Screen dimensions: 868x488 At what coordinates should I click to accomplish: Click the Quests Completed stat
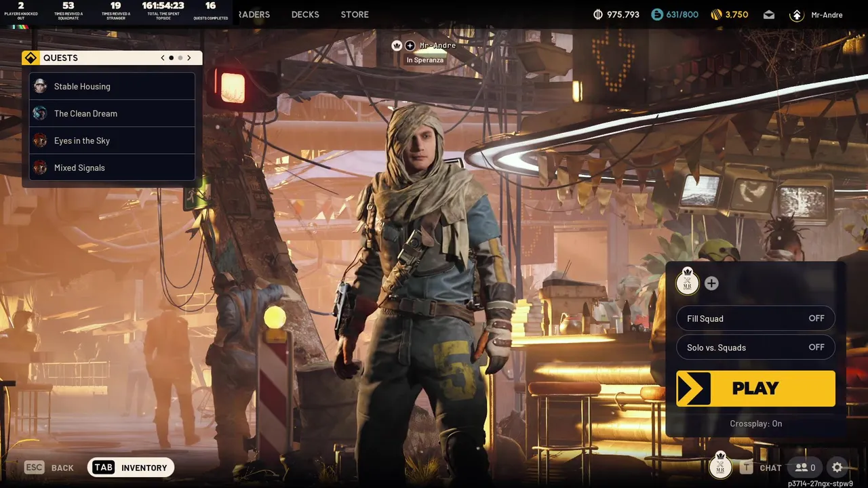coord(210,11)
